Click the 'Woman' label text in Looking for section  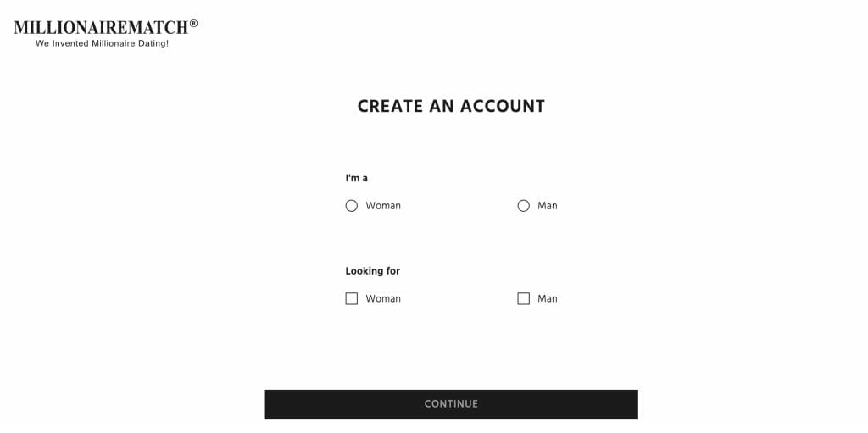[x=383, y=299]
